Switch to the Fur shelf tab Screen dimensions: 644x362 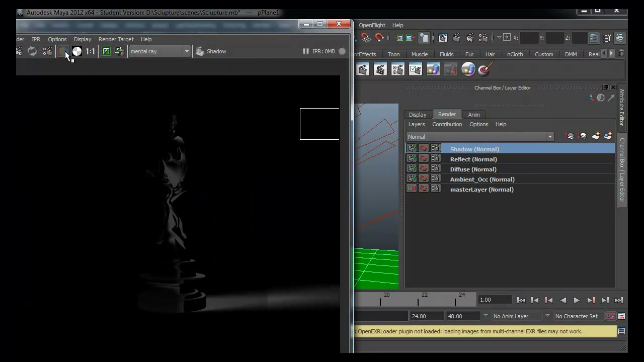469,54
